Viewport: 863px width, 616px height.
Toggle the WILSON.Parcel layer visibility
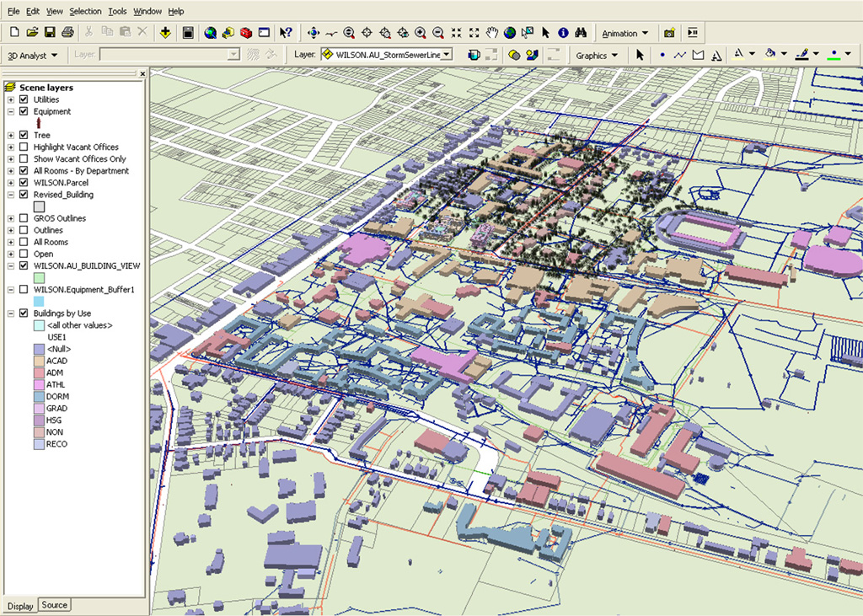click(x=24, y=182)
